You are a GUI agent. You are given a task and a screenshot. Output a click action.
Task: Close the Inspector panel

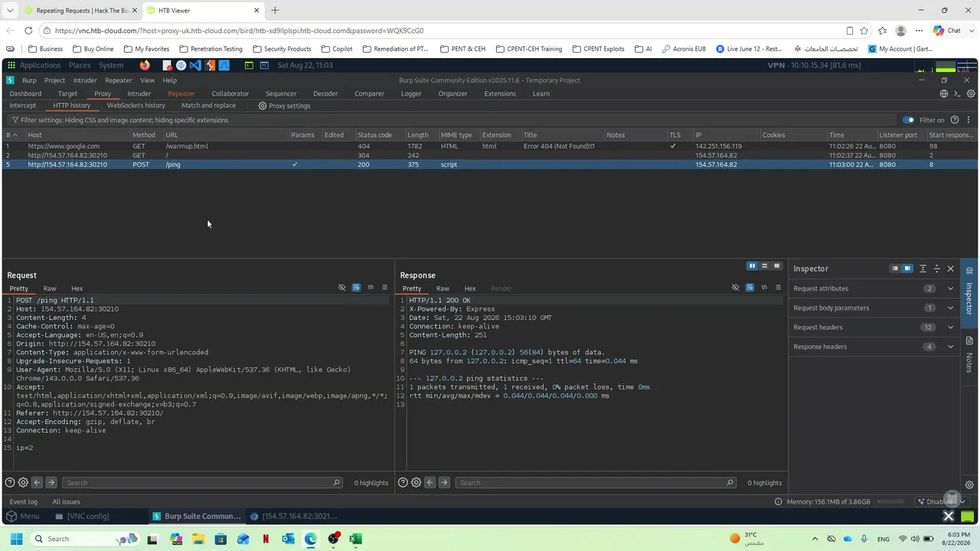coord(951,269)
